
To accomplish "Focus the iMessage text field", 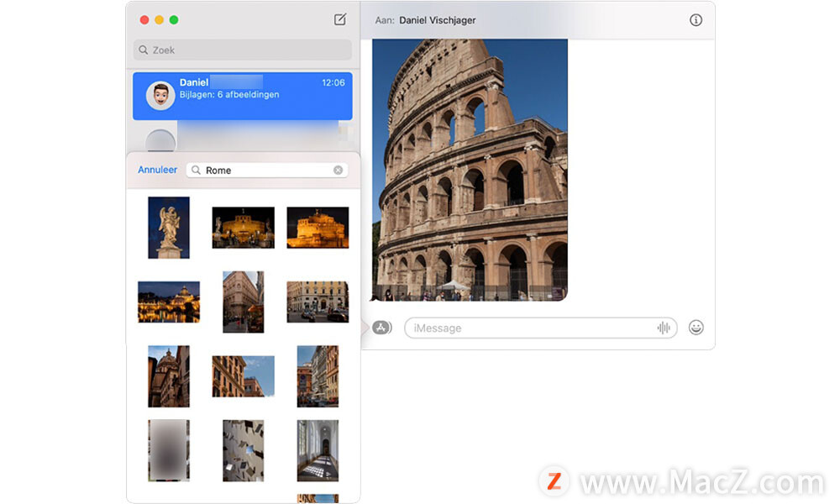I will [x=529, y=328].
